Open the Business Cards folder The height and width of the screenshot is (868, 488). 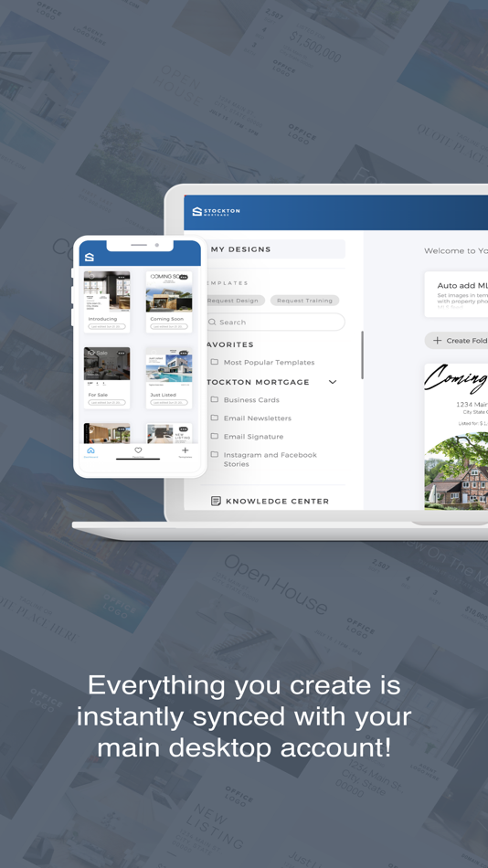[246, 399]
